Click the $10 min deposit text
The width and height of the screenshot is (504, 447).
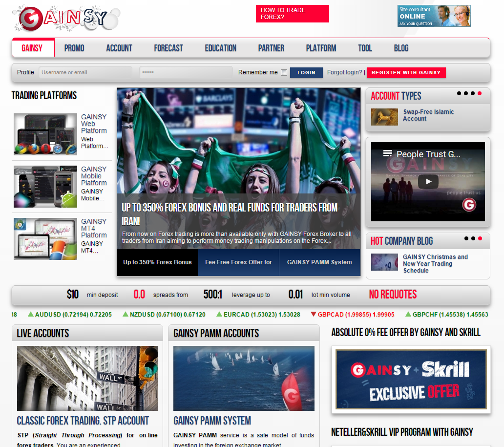(92, 295)
